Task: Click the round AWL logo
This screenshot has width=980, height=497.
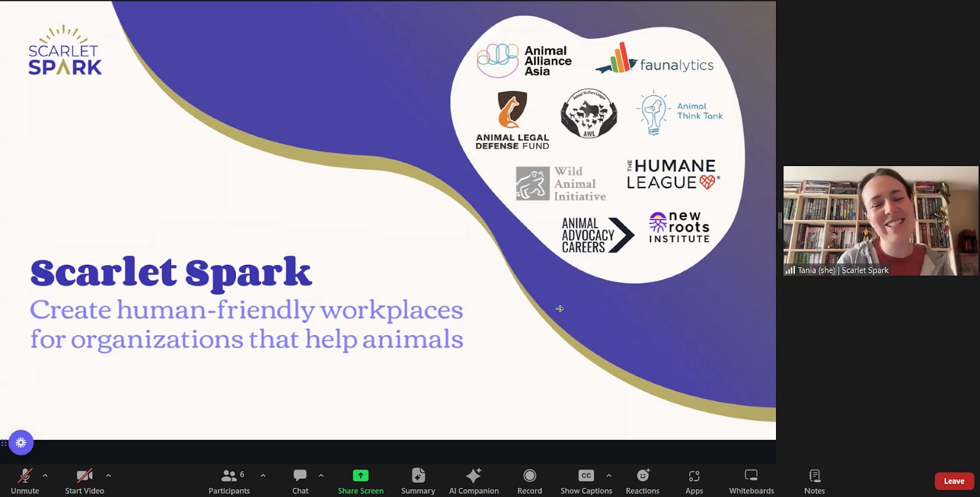Action: [x=589, y=113]
